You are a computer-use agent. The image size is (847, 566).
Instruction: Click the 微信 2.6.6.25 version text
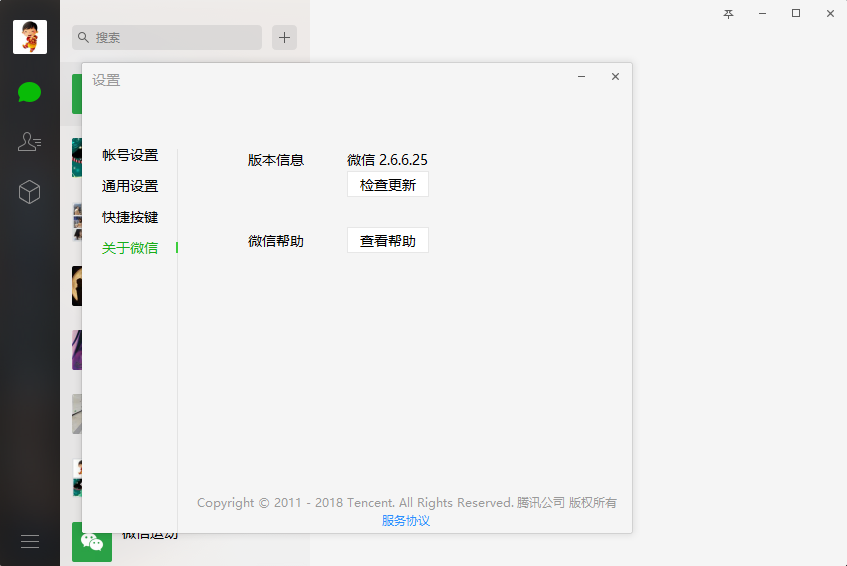point(387,160)
